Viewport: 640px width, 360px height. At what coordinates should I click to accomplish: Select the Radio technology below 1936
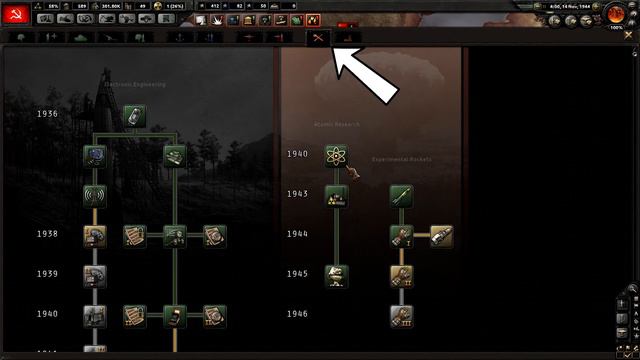click(95, 156)
